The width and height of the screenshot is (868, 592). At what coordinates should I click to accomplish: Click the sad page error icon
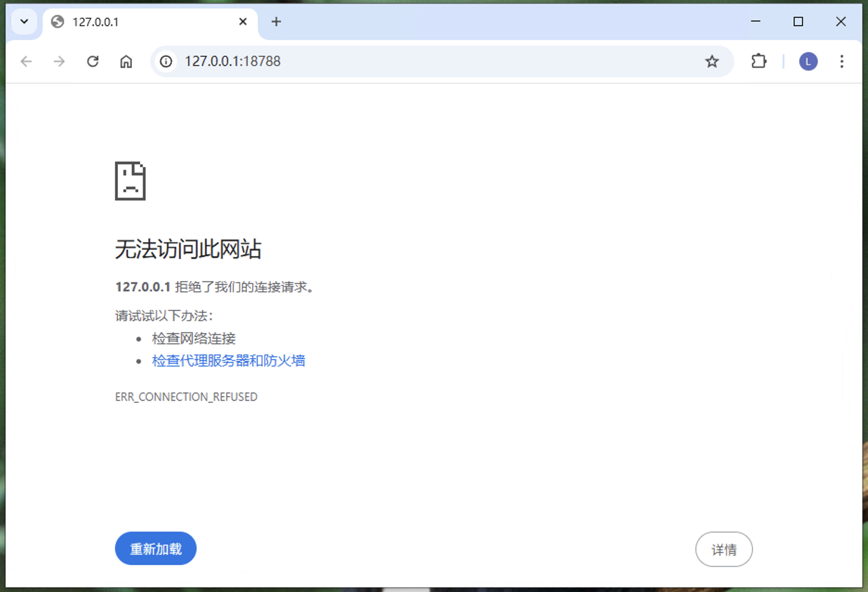[130, 181]
